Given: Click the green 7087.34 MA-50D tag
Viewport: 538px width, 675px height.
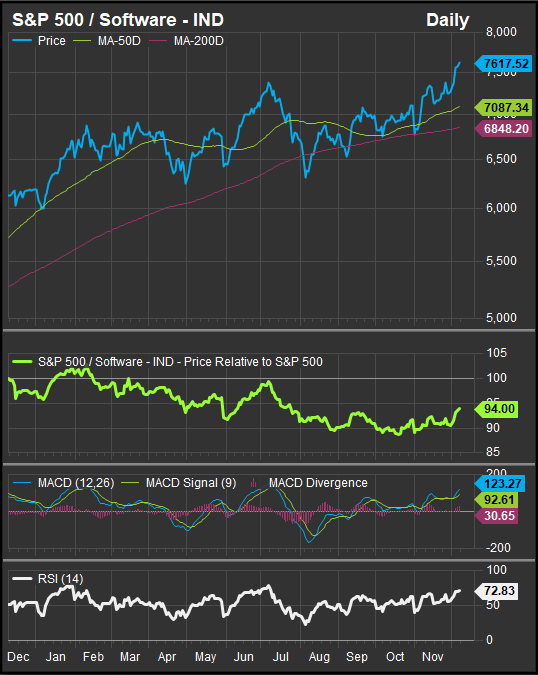Looking at the screenshot, I should [503, 107].
